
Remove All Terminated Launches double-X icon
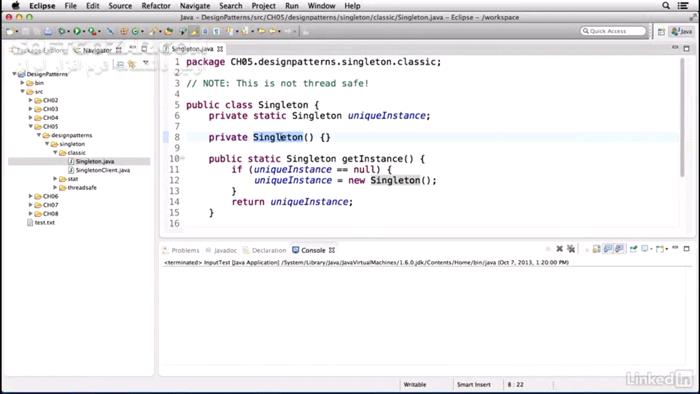coord(571,249)
